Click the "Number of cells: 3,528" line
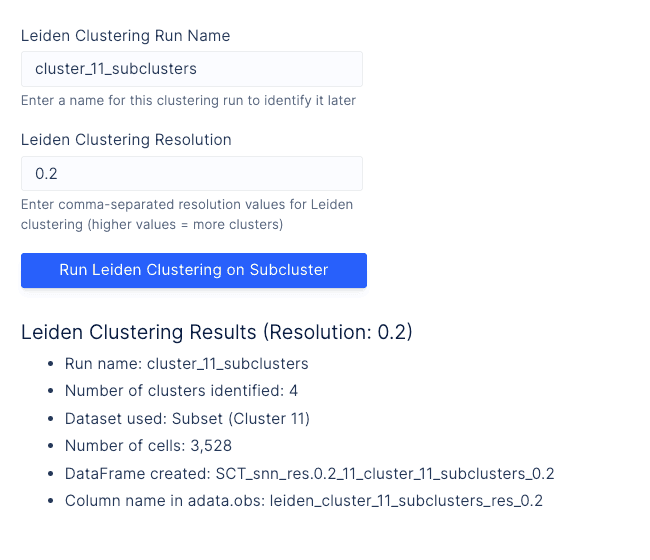Screen dimensions: 650x560 (148, 446)
